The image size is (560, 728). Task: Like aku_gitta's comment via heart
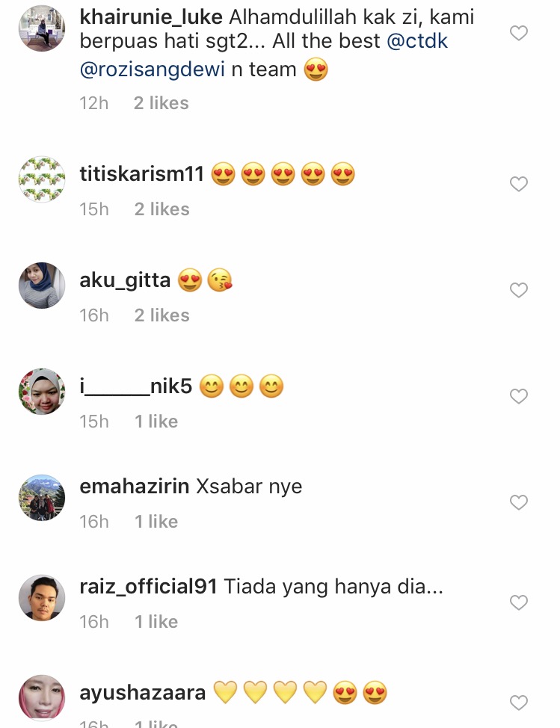point(519,290)
